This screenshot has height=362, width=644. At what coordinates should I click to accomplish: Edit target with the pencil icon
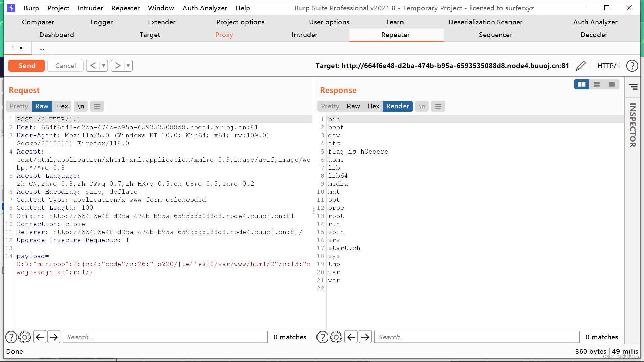(x=581, y=66)
